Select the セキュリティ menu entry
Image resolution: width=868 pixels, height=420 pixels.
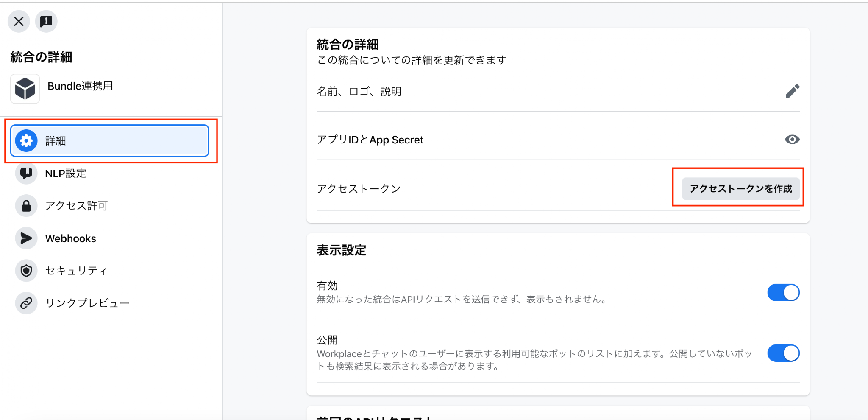click(x=110, y=271)
